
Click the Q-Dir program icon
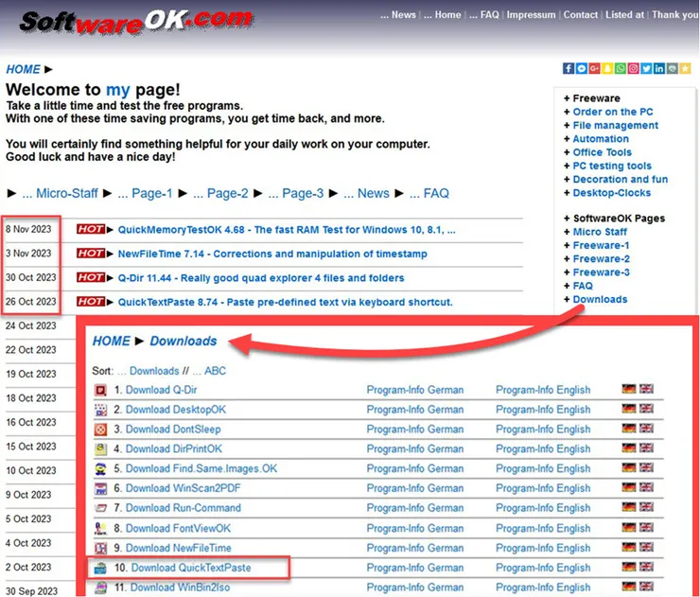[x=100, y=390]
